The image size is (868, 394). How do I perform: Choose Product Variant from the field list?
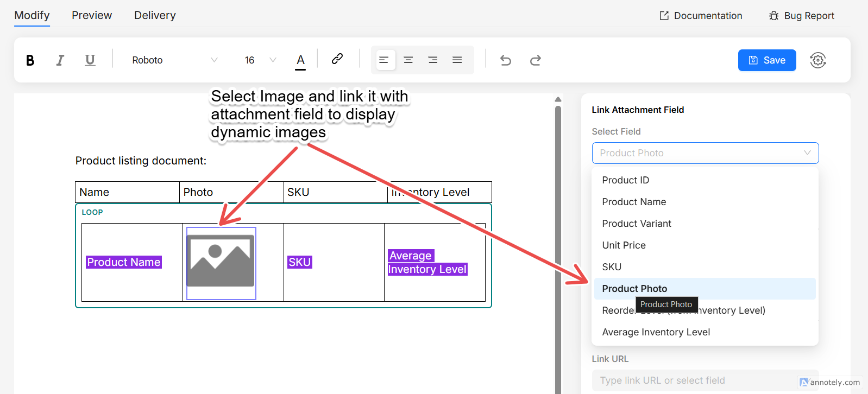(705, 224)
